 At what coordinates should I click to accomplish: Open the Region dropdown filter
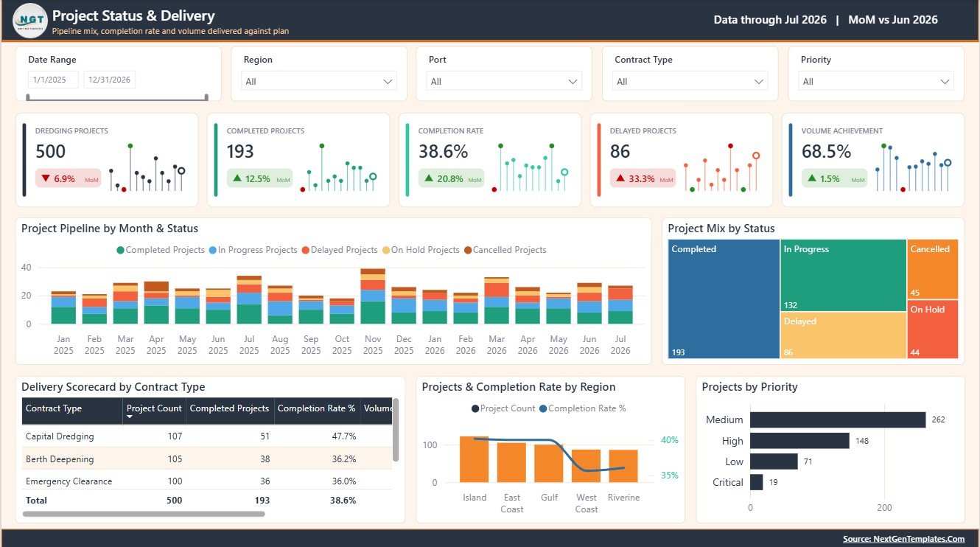click(x=320, y=81)
